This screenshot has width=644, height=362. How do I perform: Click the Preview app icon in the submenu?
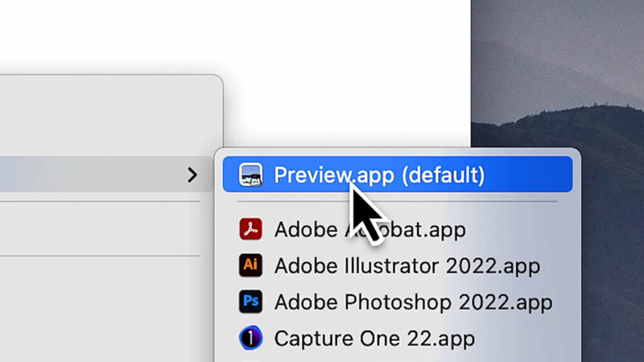tap(250, 175)
